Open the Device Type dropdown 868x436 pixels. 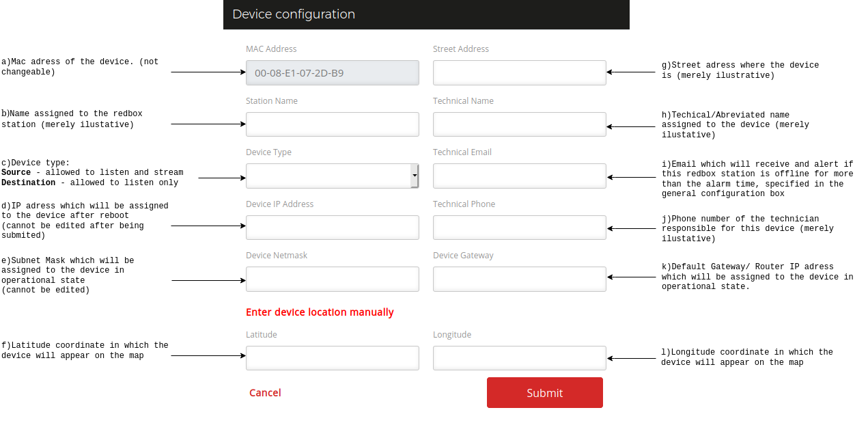tap(332, 176)
